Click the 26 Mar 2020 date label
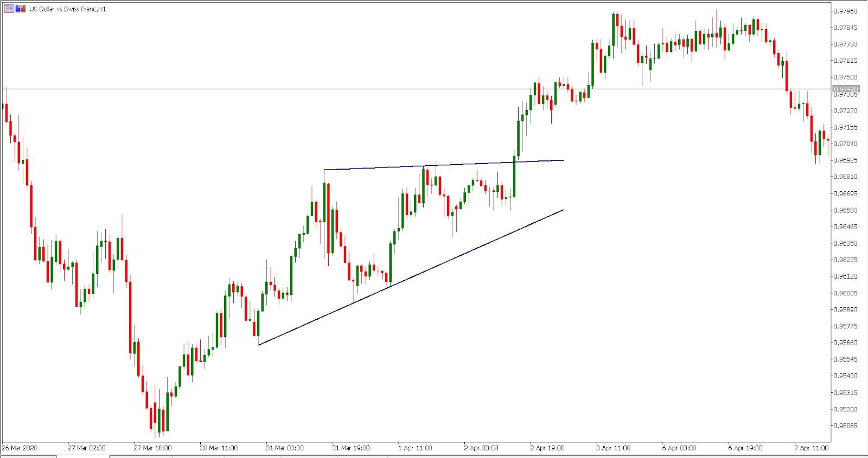This screenshot has width=868, height=458. click(20, 448)
